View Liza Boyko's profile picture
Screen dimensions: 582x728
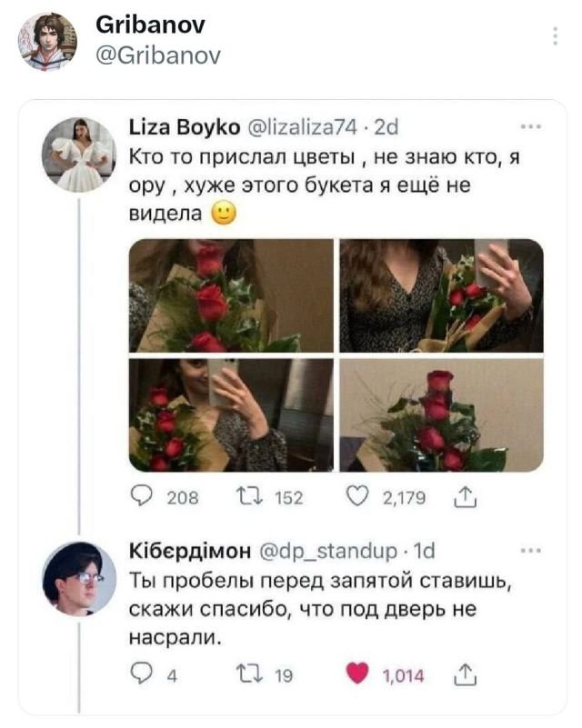[79, 155]
